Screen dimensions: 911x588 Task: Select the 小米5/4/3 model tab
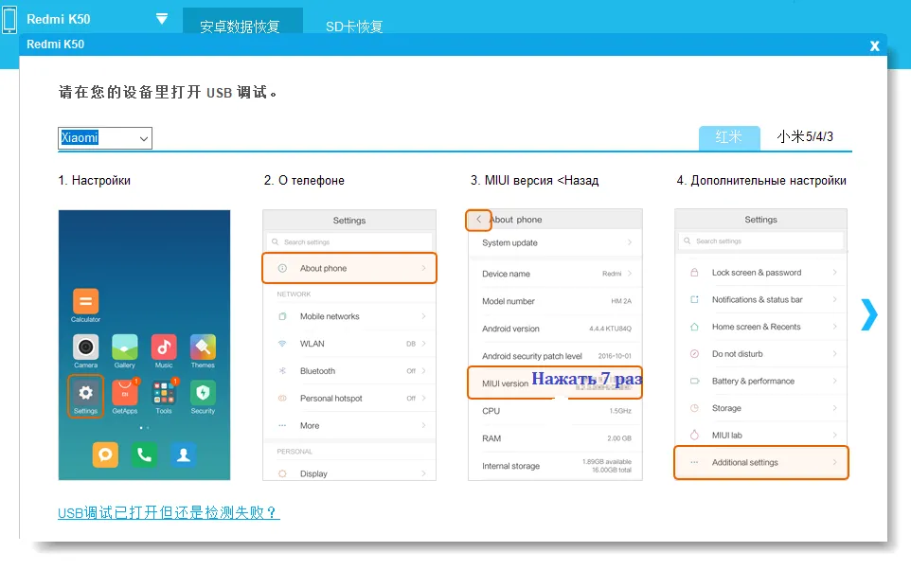805,137
